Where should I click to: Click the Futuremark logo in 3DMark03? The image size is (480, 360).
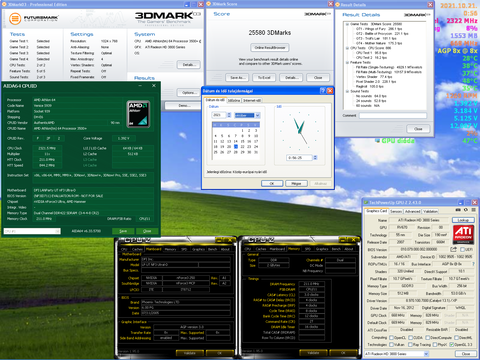click(x=33, y=19)
